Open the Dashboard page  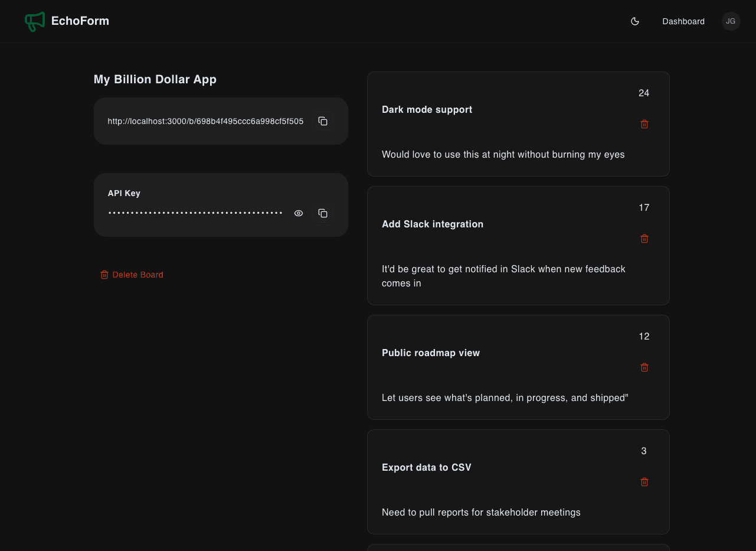(683, 21)
